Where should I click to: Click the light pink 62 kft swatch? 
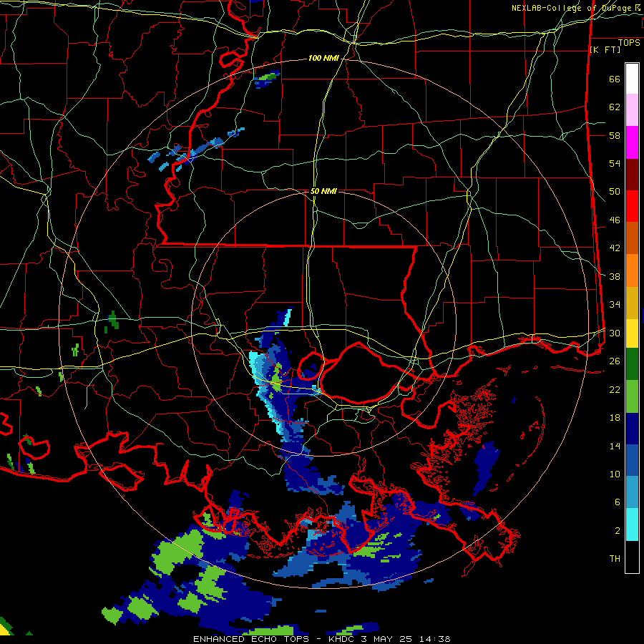pos(632,109)
